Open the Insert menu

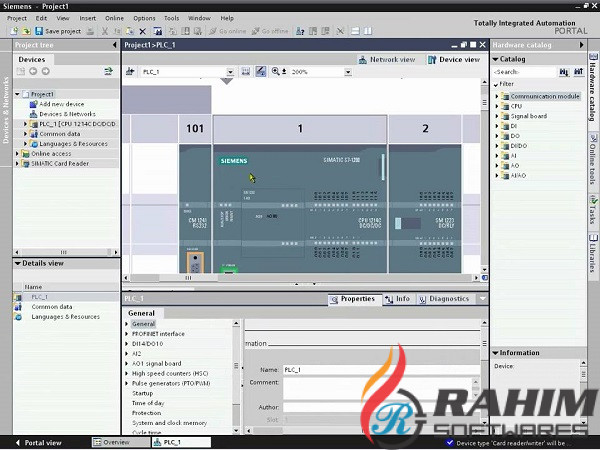[x=88, y=18]
